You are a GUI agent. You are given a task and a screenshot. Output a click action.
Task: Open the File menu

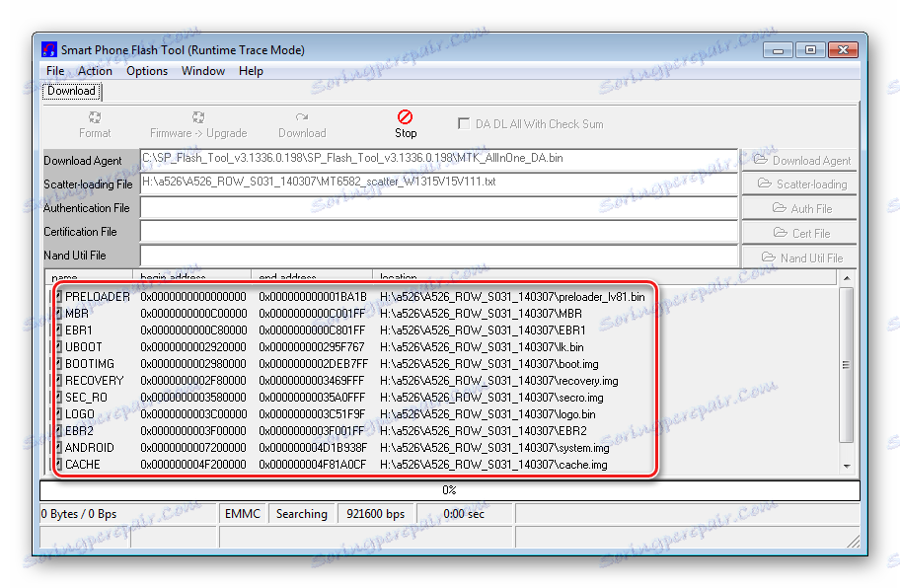(x=55, y=71)
